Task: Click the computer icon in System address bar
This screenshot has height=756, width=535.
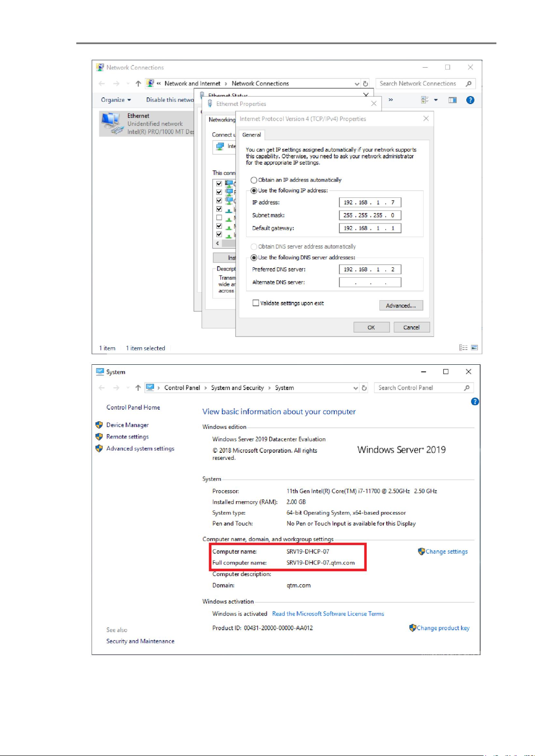Action: pyautogui.click(x=150, y=388)
